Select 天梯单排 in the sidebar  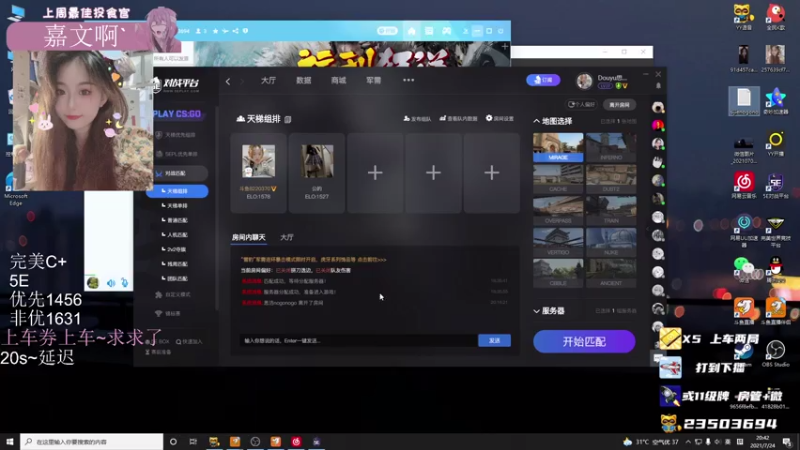[x=174, y=206]
